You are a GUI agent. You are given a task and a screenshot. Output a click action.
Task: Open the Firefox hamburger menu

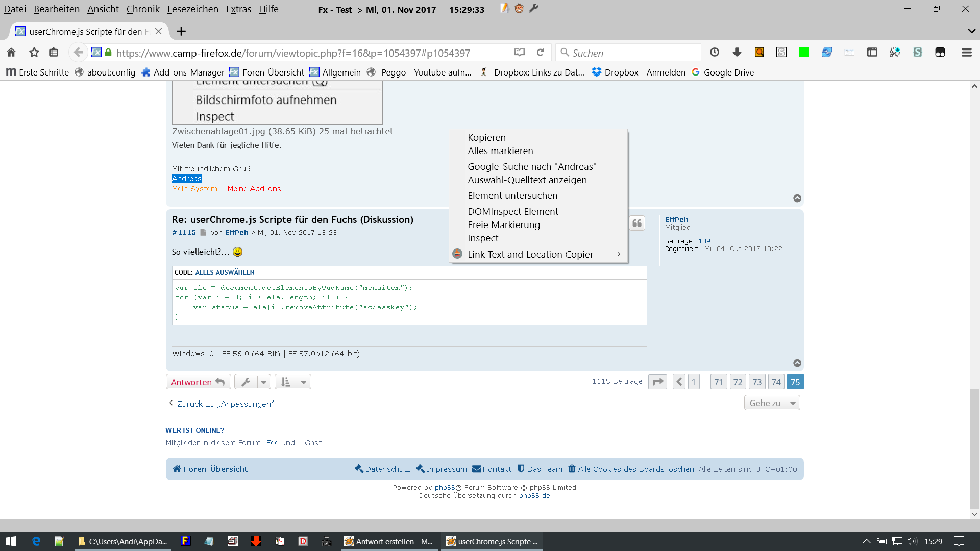click(966, 53)
